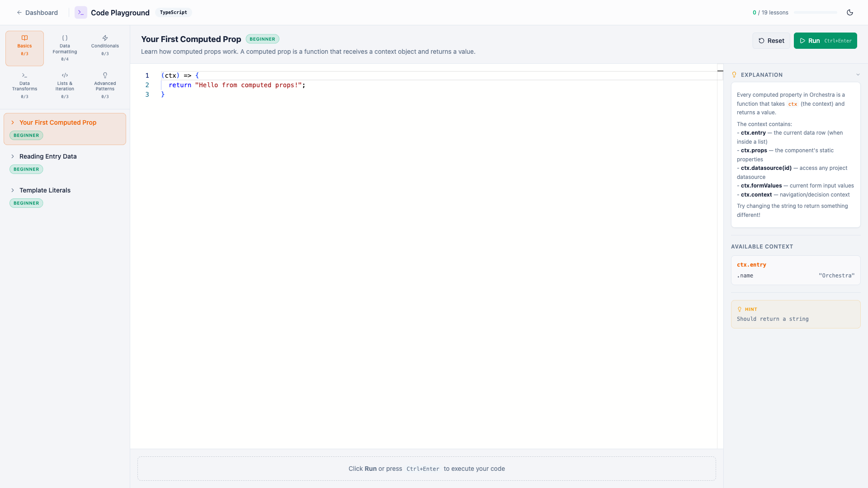
Task: Select the Your First Computed Prop lesson
Action: (58, 122)
